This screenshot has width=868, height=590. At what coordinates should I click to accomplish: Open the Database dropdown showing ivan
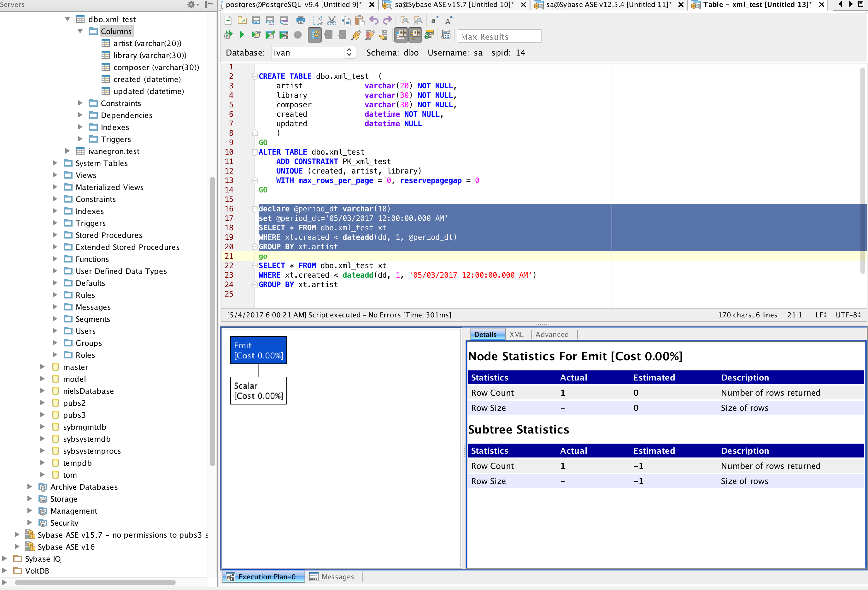coord(313,53)
